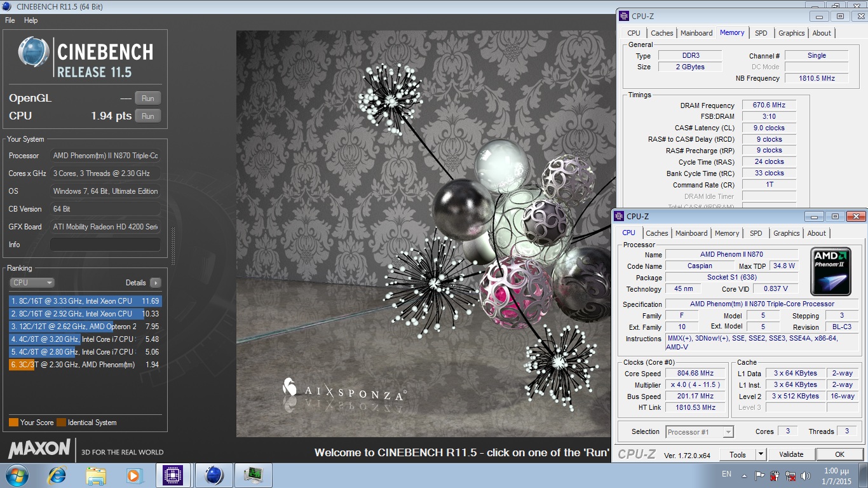The width and height of the screenshot is (868, 488).
Task: Switch to Mainboard tab in back CPU-Z window
Action: pyautogui.click(x=696, y=33)
